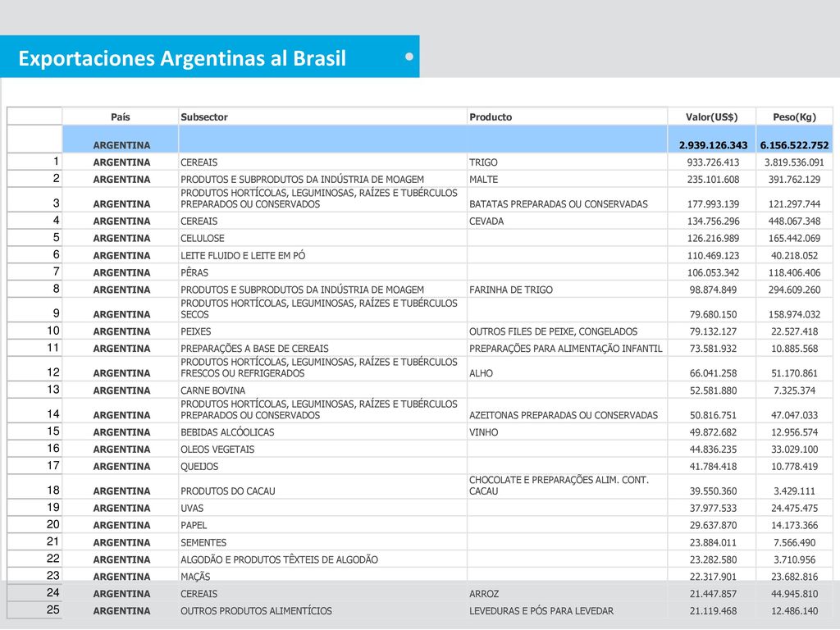Click the MALTE product cell
The height and width of the screenshot is (630, 840).
(x=483, y=180)
